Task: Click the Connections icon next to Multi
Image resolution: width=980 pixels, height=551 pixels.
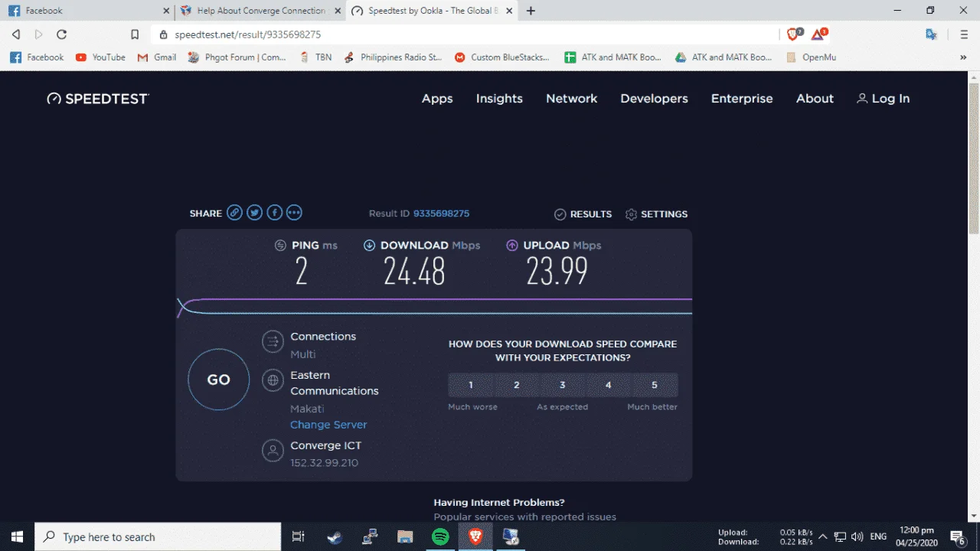Action: click(273, 341)
